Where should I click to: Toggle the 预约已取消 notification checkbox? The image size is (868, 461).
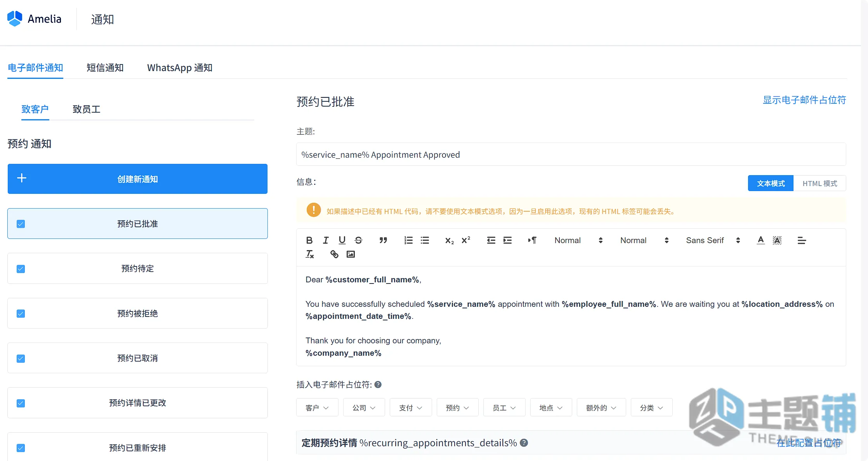tap(21, 358)
